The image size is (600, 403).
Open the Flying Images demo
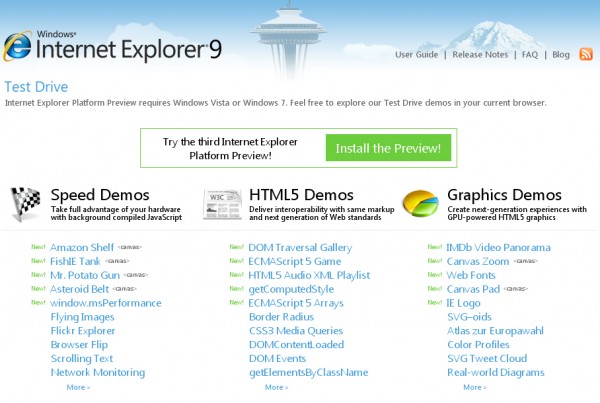point(82,317)
